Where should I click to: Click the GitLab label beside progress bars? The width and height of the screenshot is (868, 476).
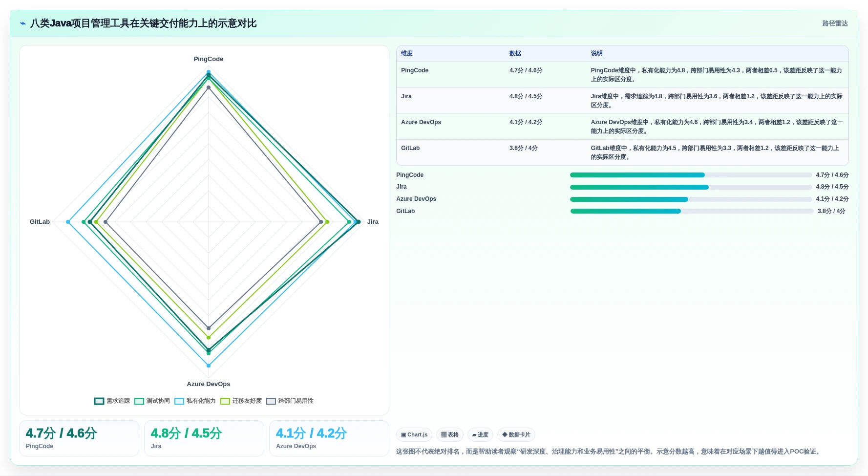click(405, 211)
